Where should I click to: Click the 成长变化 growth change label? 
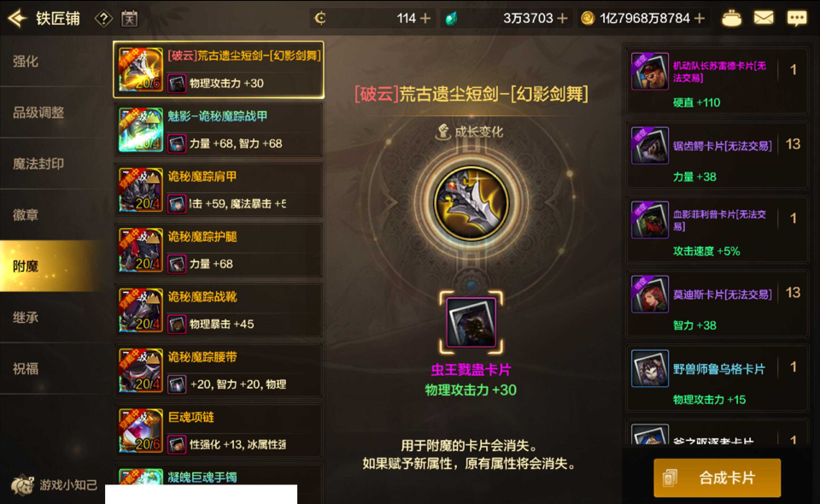pos(470,132)
